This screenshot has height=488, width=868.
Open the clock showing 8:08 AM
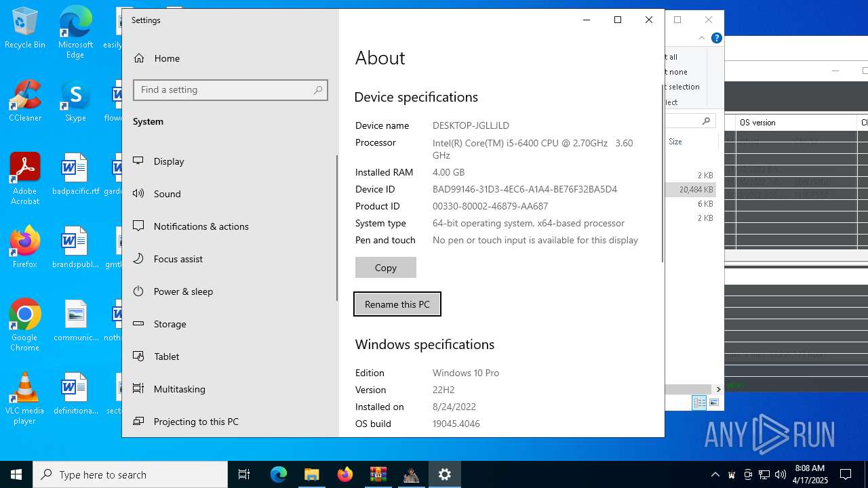point(810,474)
